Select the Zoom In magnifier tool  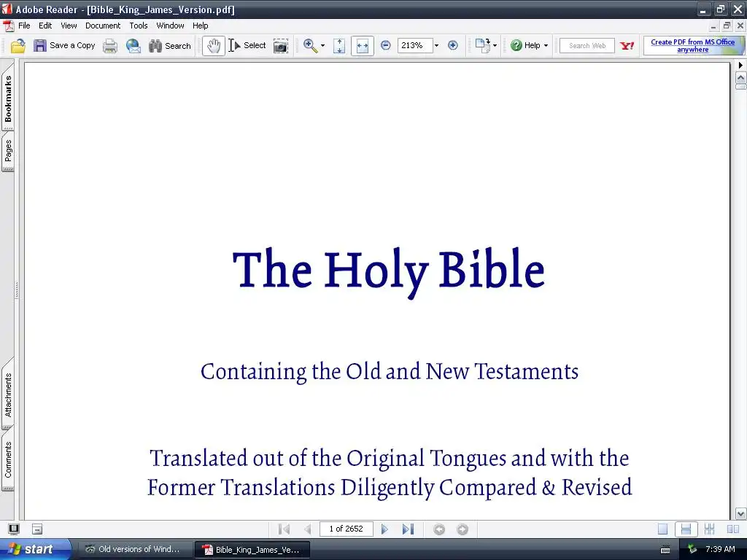pyautogui.click(x=310, y=46)
